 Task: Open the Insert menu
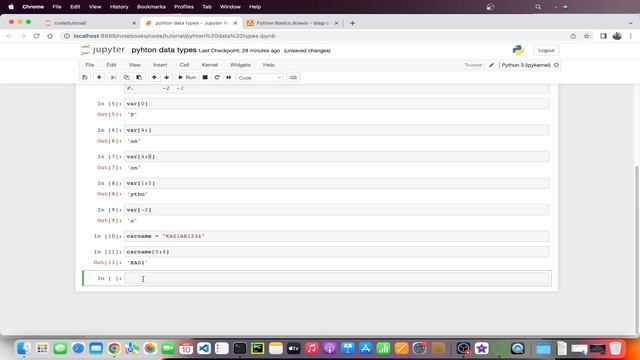pos(160,65)
